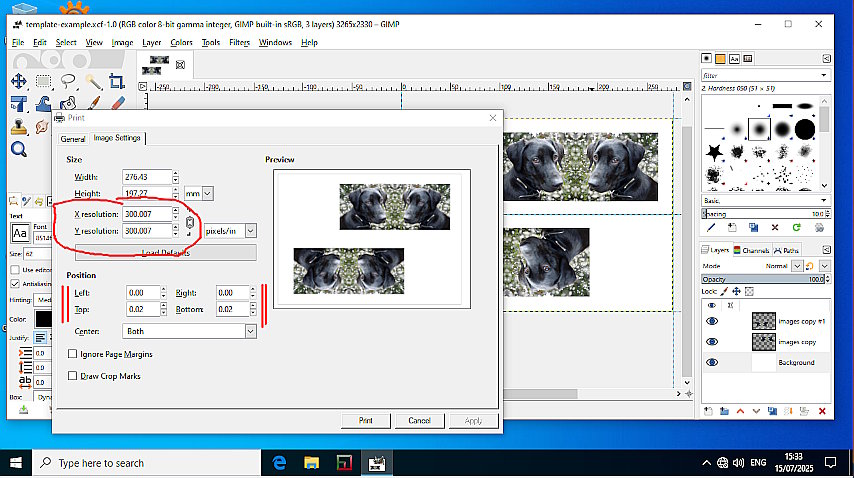Select the Move tool in toolbox
The width and height of the screenshot is (854, 478).
[x=19, y=81]
